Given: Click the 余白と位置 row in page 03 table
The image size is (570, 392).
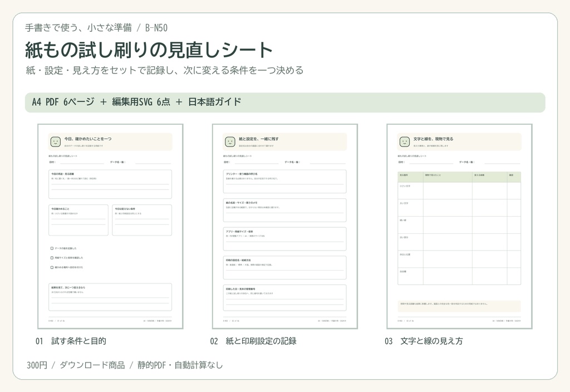Looking at the screenshot, I should point(459,259).
